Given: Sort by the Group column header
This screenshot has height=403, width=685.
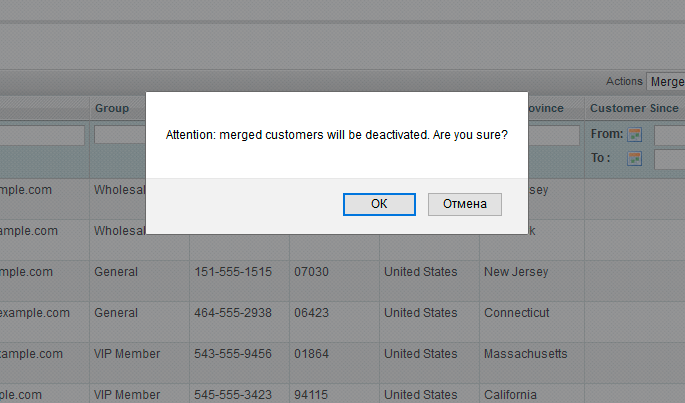Looking at the screenshot, I should [112, 108].
